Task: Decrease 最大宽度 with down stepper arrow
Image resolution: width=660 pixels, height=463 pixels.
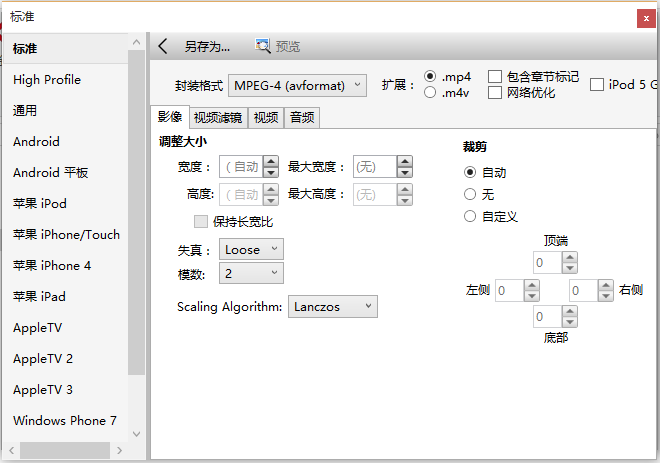Action: point(405,172)
